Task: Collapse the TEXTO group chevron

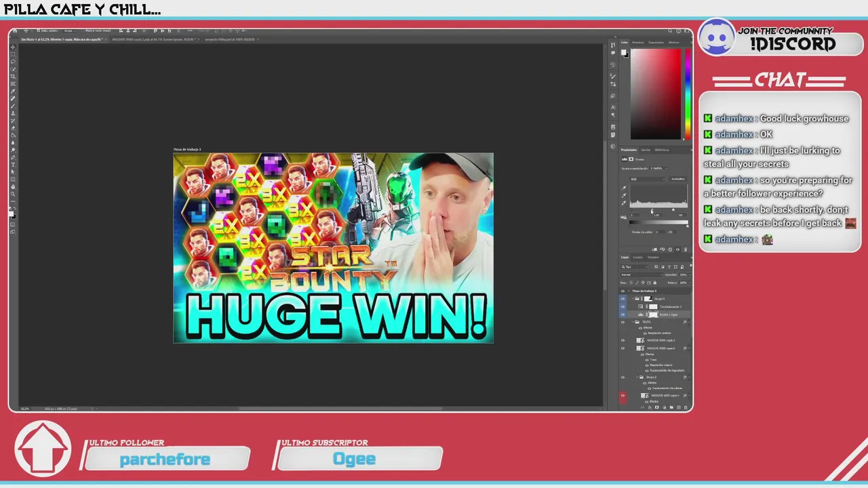Action: [x=633, y=322]
